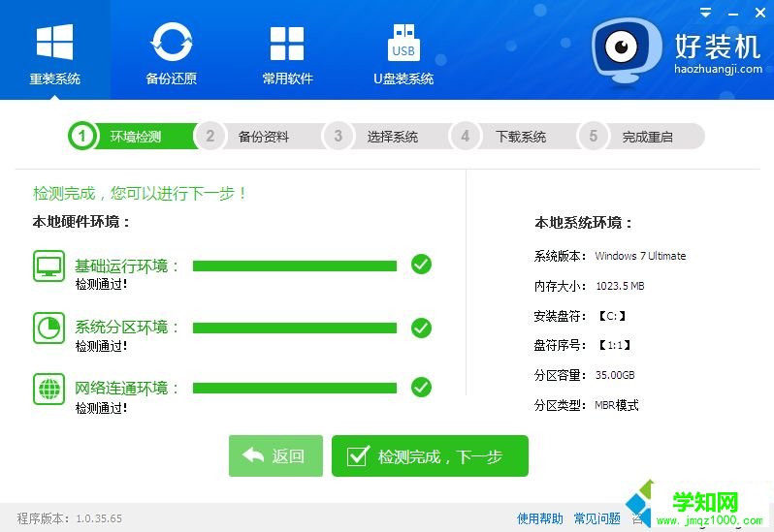Viewport: 774px width, 532px height.
Task: Click the green checkmark next to 网络连通环境
Action: pos(421,387)
